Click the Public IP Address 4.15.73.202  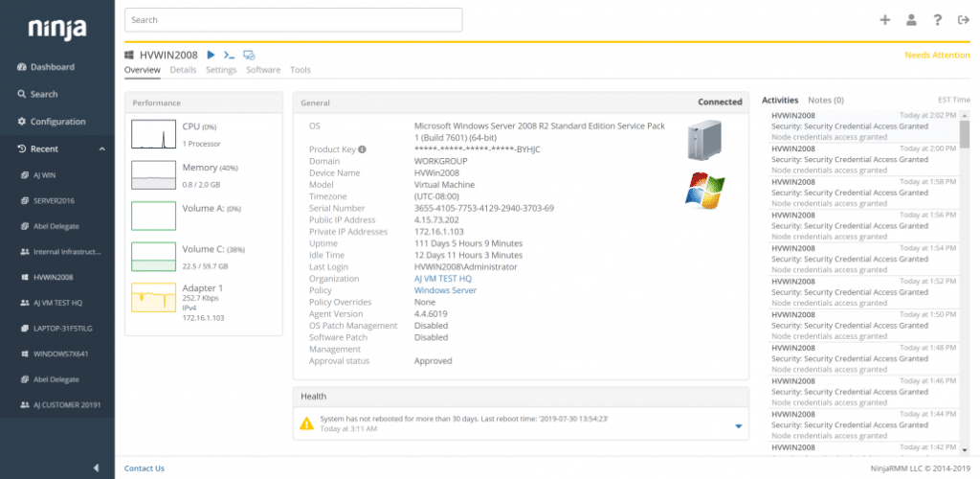(436, 220)
